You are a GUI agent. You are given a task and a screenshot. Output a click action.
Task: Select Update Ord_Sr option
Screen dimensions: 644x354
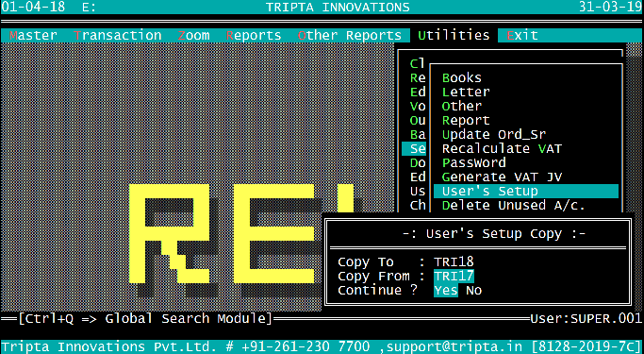(494, 134)
